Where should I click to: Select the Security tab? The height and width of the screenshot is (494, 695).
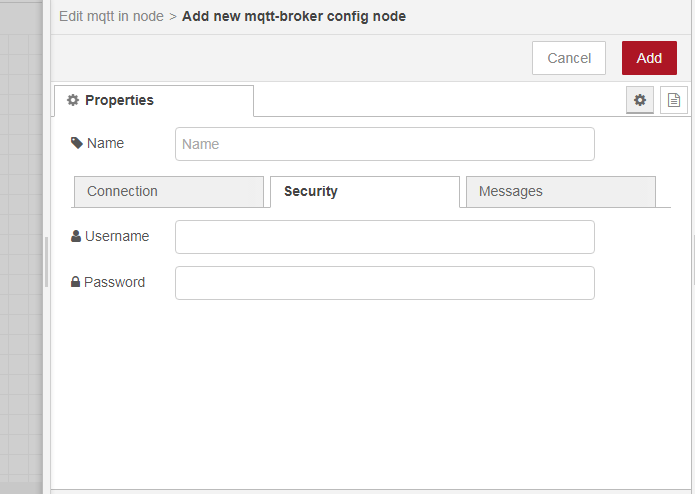coord(364,192)
